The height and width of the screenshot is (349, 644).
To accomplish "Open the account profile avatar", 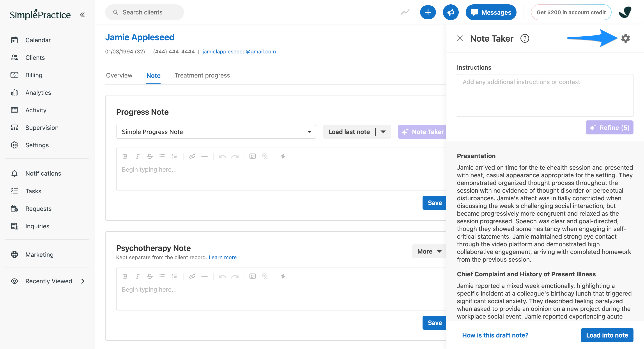I will [x=625, y=12].
